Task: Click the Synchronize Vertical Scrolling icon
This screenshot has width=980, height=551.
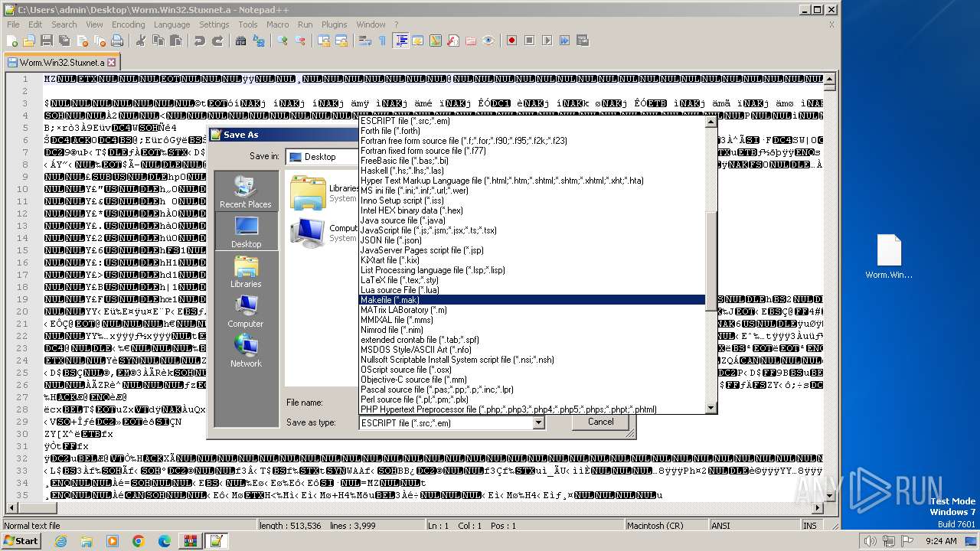Action: click(x=325, y=41)
